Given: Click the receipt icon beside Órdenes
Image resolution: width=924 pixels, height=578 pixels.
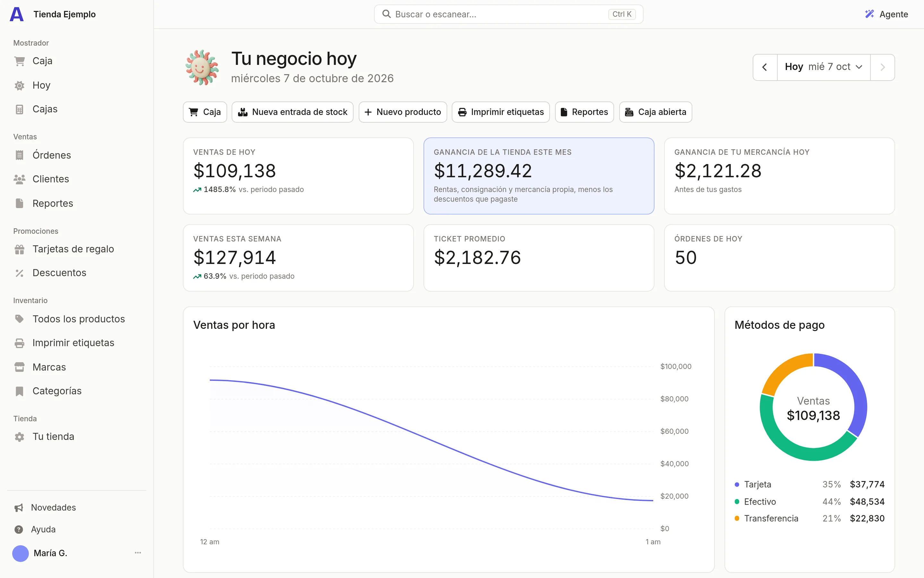Looking at the screenshot, I should pyautogui.click(x=20, y=155).
